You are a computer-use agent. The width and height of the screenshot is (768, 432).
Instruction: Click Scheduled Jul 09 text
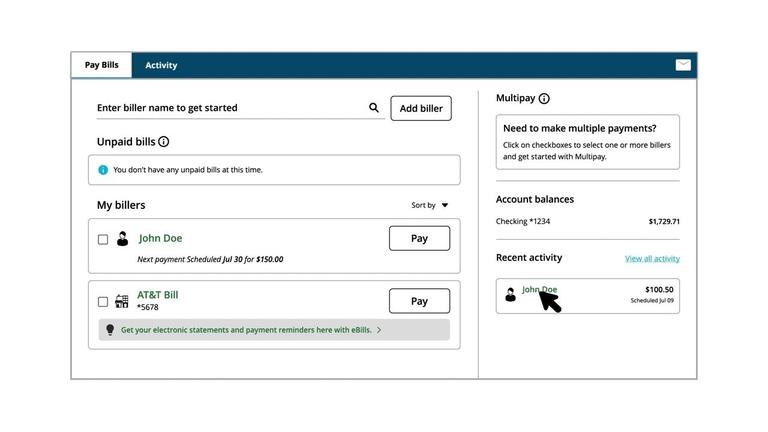point(652,300)
